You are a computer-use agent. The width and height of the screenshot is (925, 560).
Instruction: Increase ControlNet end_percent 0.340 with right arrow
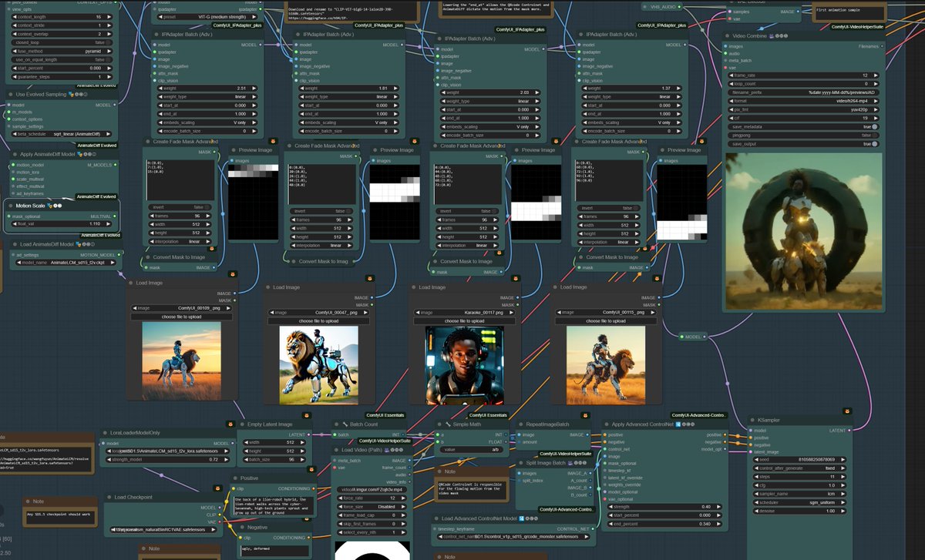click(720, 523)
